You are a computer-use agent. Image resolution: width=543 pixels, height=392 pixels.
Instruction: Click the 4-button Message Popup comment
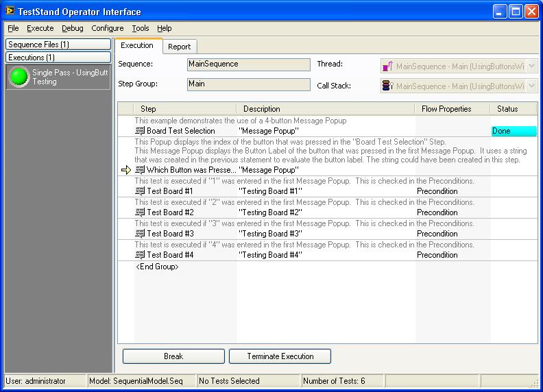241,121
